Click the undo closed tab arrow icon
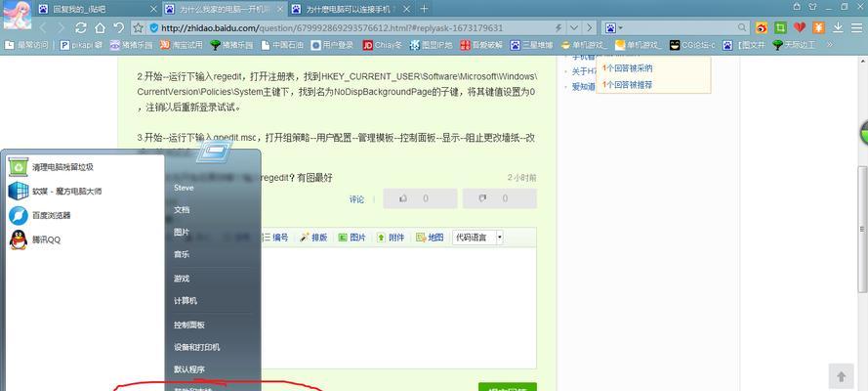Screen dimensions: 868x391 (x=118, y=27)
